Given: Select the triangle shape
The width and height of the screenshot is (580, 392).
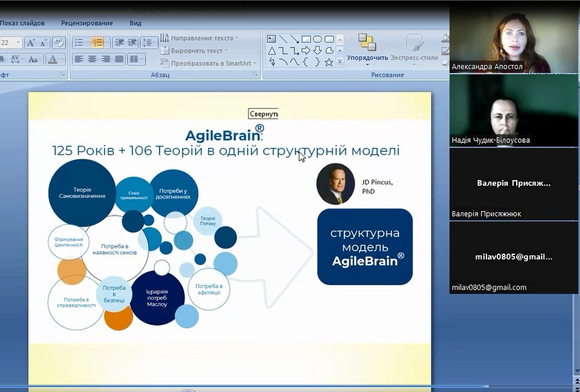Looking at the screenshot, I should (271, 50).
